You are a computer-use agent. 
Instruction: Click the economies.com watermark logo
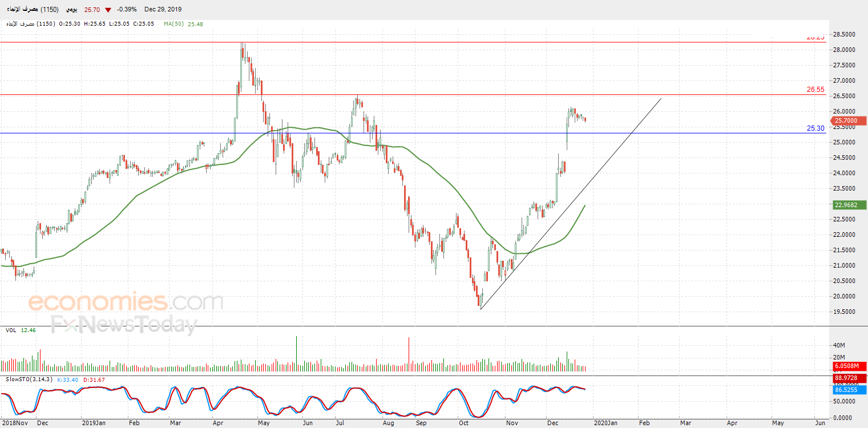126,301
